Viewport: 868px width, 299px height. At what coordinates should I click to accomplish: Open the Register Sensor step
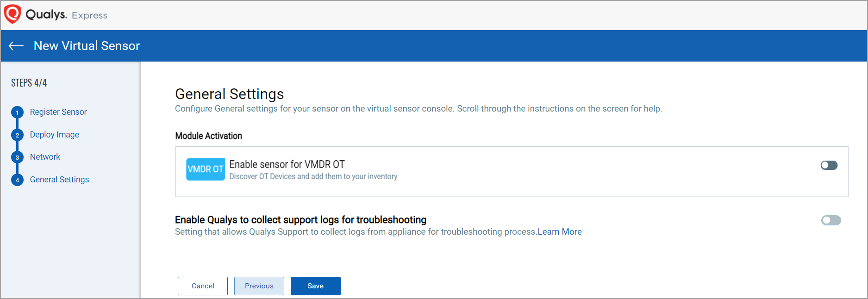(x=58, y=112)
